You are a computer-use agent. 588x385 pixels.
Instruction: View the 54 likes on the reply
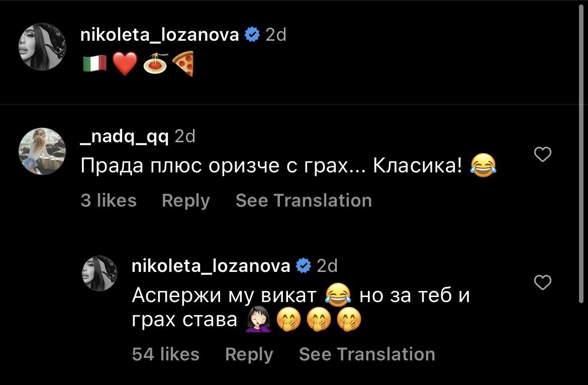point(166,354)
